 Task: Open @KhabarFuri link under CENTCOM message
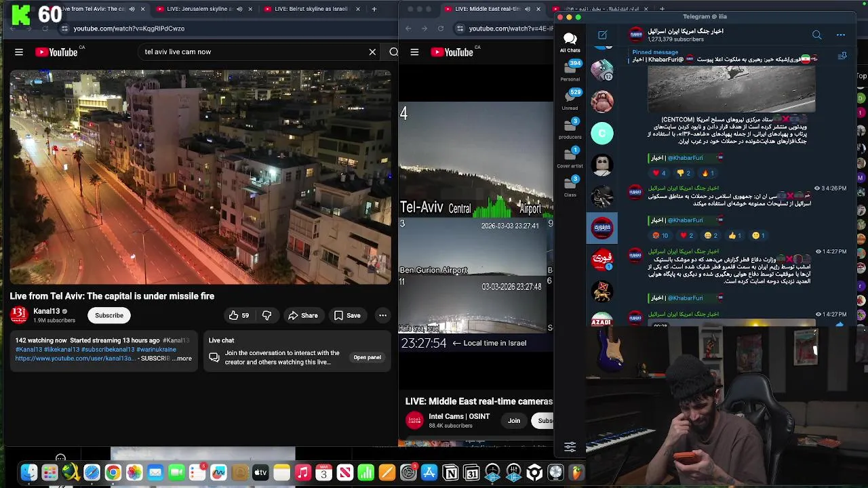685,158
